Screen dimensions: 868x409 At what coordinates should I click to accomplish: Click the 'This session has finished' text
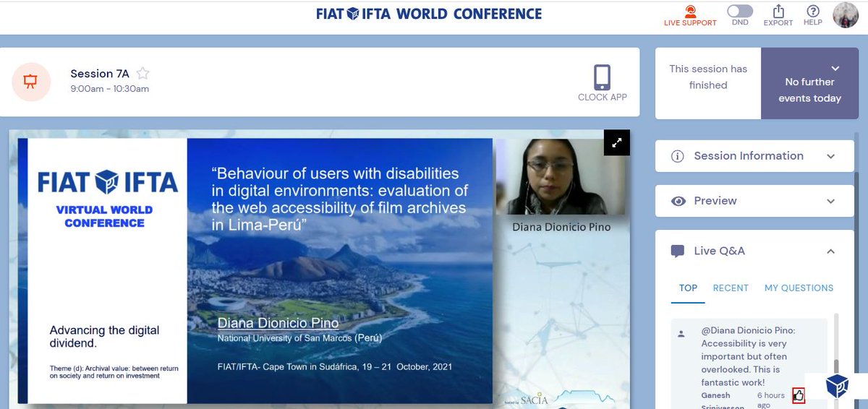(708, 77)
